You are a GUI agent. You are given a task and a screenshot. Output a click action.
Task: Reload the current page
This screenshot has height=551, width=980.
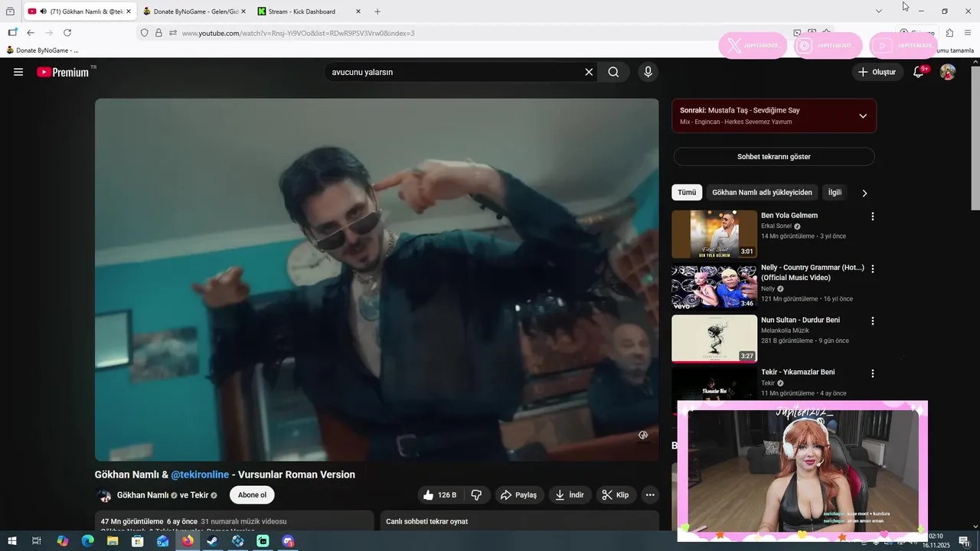click(x=67, y=33)
